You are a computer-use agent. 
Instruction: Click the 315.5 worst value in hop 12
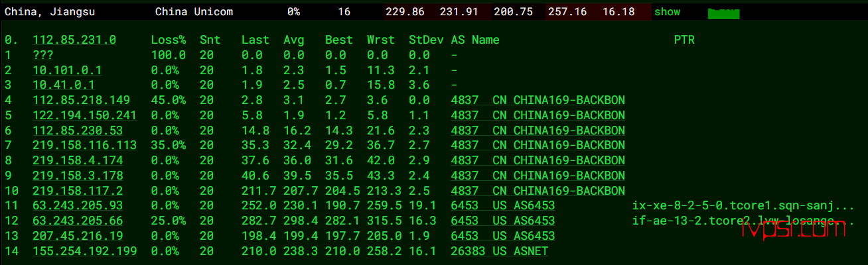tap(384, 221)
